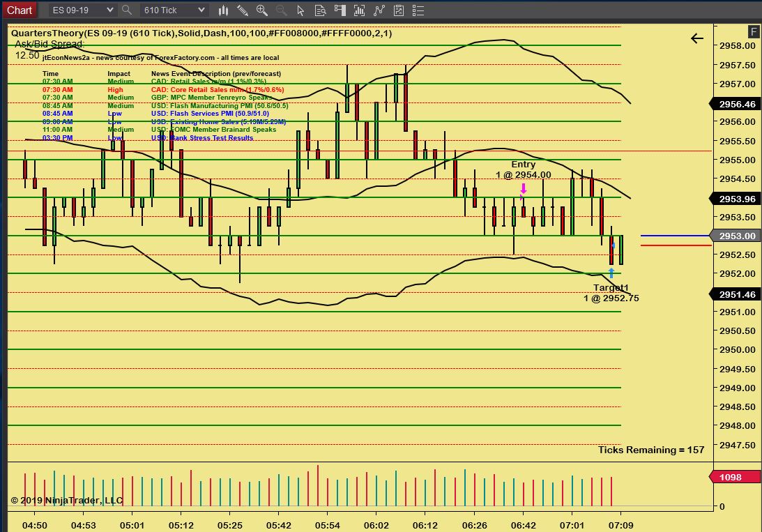Click the zoom out magnifier icon
Screen dimensions: 762x532
pyautogui.click(x=281, y=10)
